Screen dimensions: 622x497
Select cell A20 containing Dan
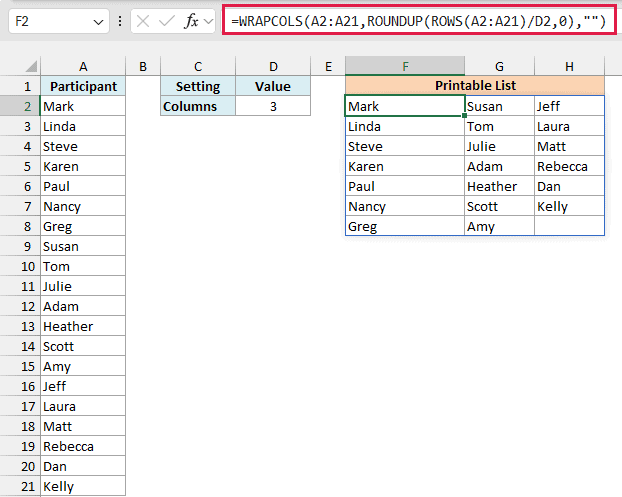pos(83,466)
